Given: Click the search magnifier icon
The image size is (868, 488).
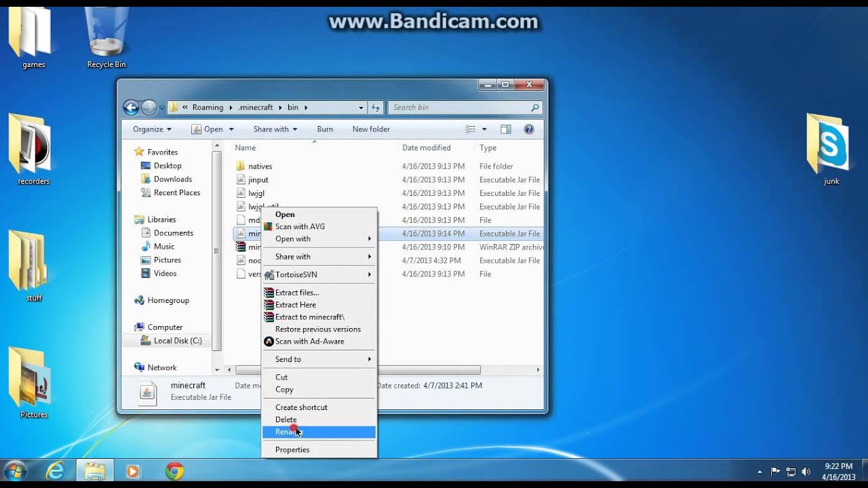Looking at the screenshot, I should [535, 107].
